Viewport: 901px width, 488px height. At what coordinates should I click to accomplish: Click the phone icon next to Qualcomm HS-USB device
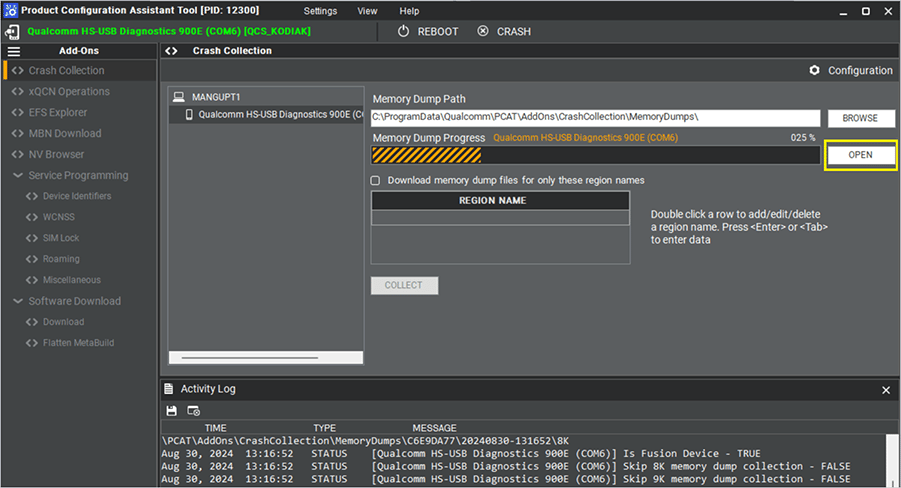[x=189, y=114]
